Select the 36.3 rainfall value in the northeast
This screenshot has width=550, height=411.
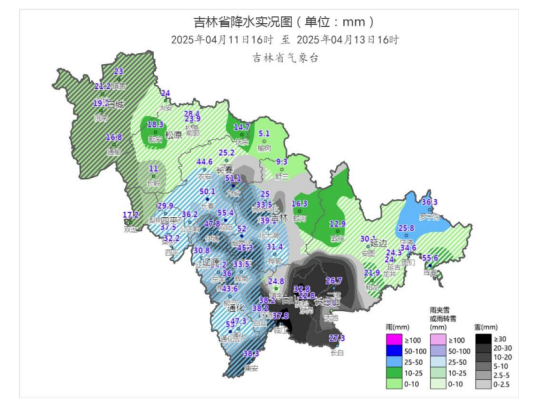tap(430, 202)
